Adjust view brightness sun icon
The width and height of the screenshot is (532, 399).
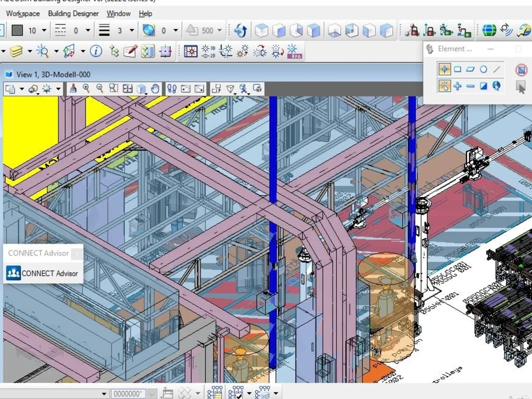click(x=47, y=89)
